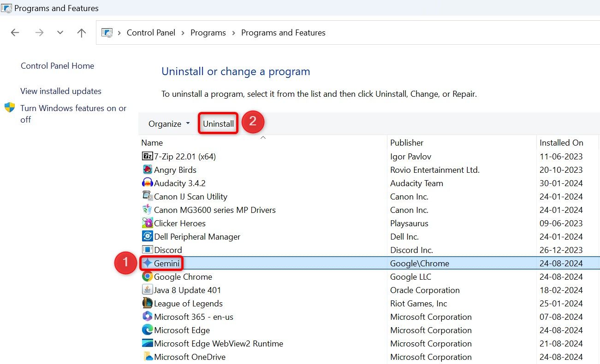The image size is (600, 364).
Task: Select Discord using its app icon
Action: click(147, 250)
